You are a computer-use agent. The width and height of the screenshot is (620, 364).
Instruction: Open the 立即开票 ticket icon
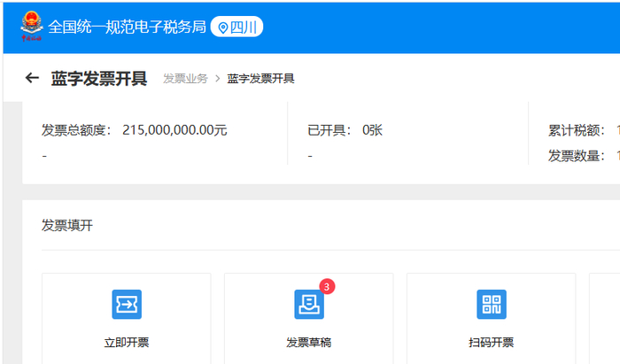127,305
